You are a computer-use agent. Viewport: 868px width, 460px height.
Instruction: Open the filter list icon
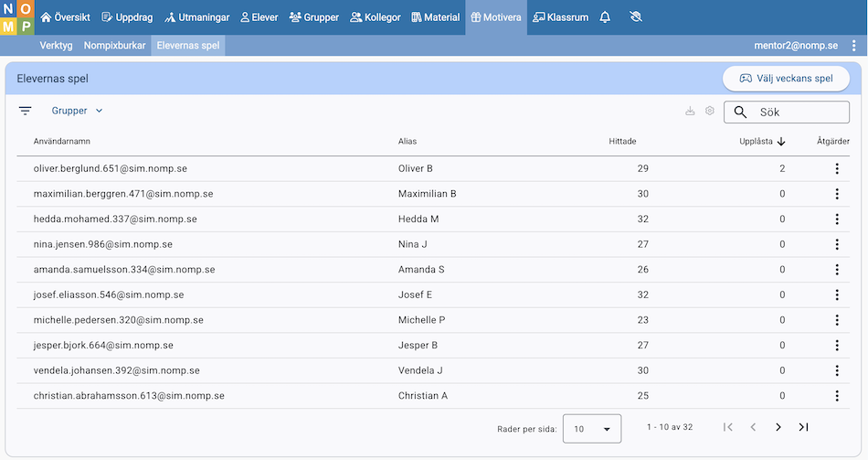[x=26, y=111]
